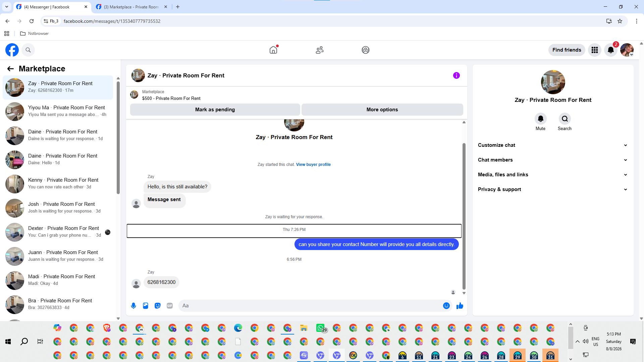Show hidden system tray icons
644x362 pixels.
(578, 342)
